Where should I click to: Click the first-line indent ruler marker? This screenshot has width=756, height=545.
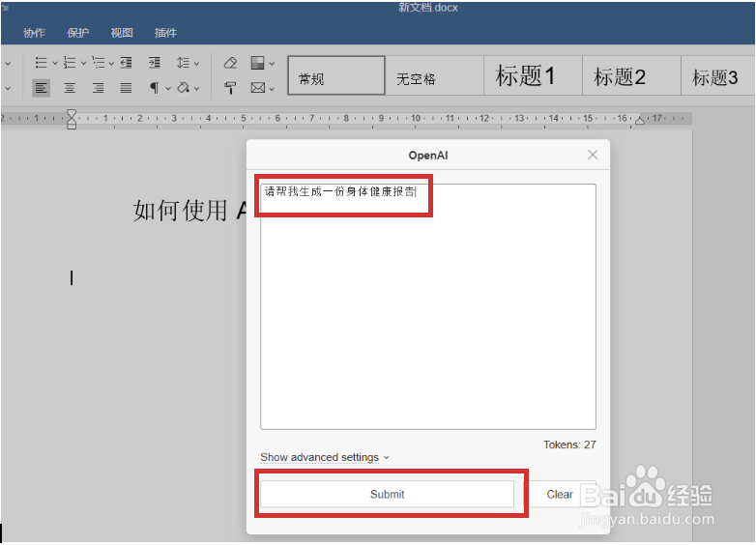(x=72, y=114)
